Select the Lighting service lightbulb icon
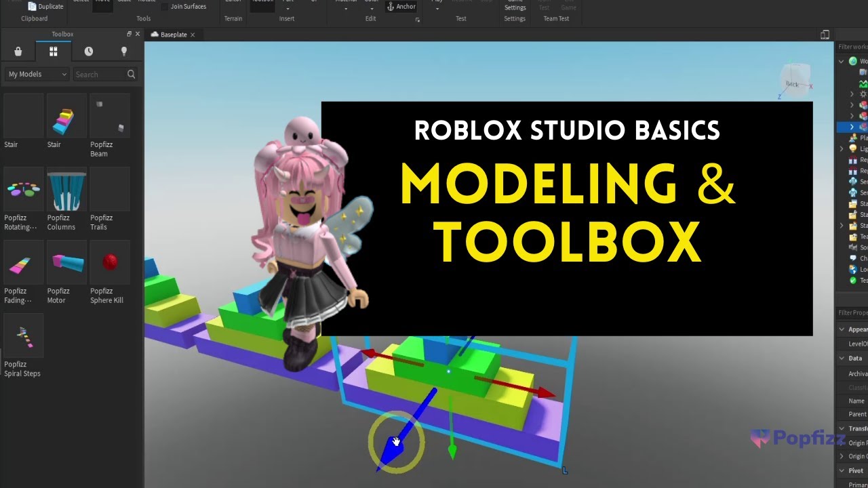Screen dimensions: 868x488 [853, 148]
